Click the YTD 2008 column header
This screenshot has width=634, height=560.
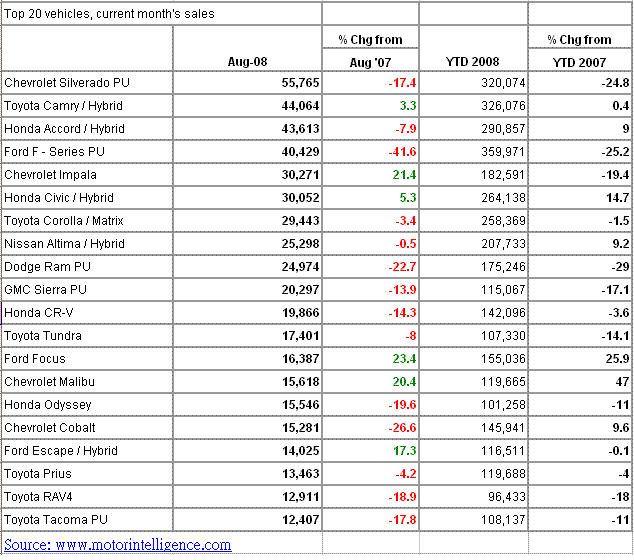[473, 49]
